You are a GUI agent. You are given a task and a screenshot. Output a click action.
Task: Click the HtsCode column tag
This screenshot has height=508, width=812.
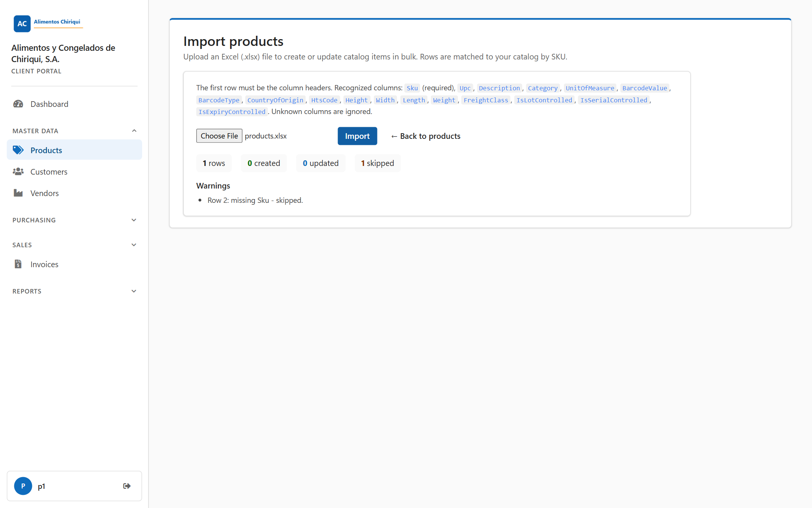(324, 100)
